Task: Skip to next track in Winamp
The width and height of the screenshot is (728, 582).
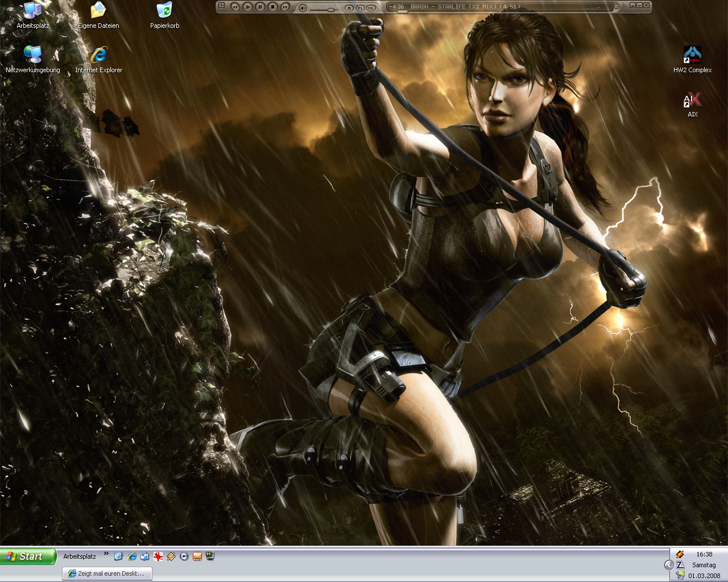Action: coord(285,7)
